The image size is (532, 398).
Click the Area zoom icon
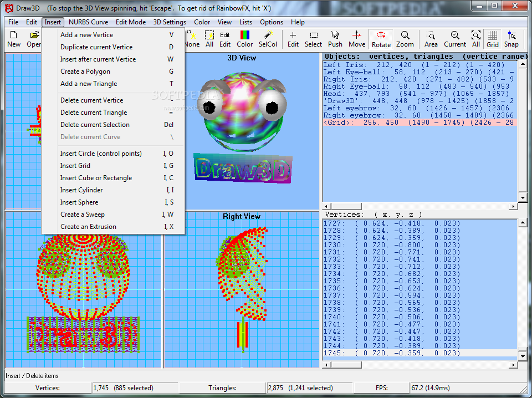[431, 39]
